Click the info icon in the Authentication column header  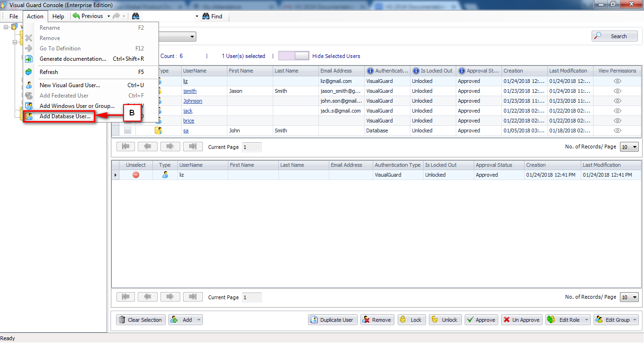(370, 71)
